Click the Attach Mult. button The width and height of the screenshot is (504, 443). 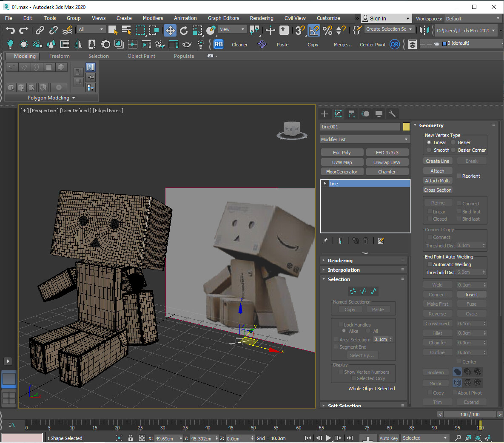(438, 181)
